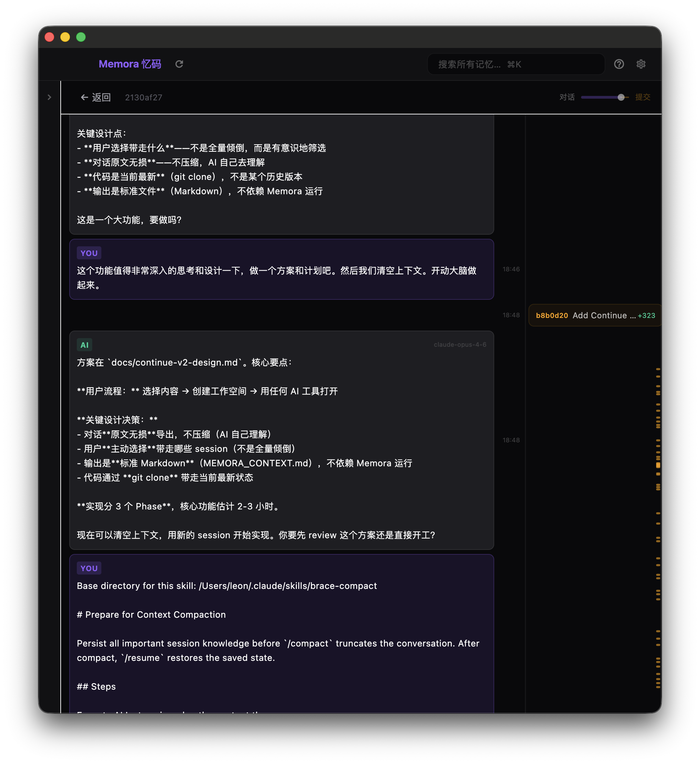Click the YOU badge above Base directory
700x764 pixels.
[89, 568]
